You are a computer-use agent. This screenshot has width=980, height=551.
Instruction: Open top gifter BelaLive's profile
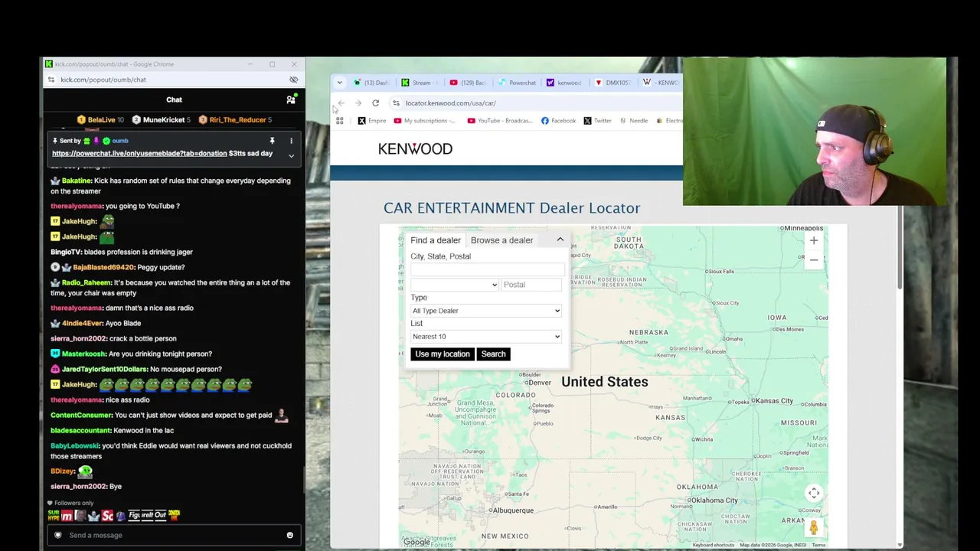pyautogui.click(x=100, y=119)
